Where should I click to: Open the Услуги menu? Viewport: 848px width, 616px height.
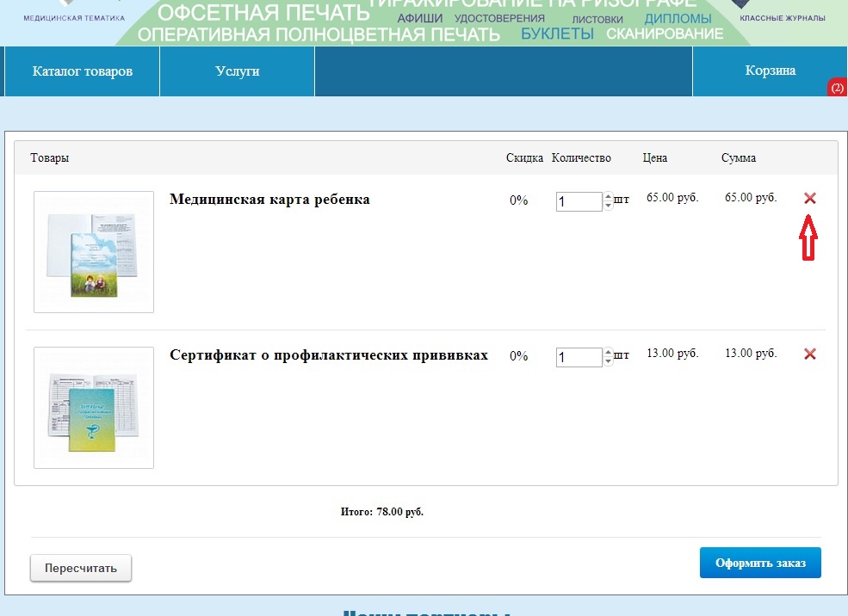[x=238, y=71]
